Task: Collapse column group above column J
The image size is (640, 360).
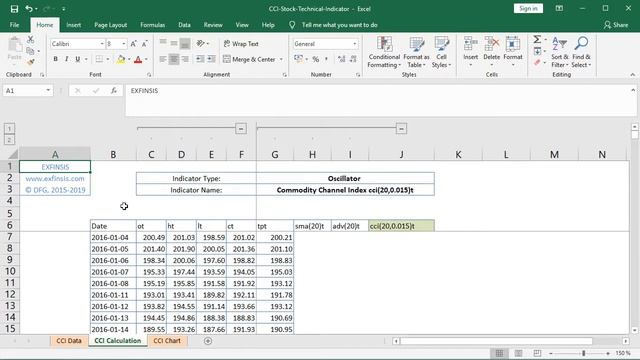Action: 401,129
